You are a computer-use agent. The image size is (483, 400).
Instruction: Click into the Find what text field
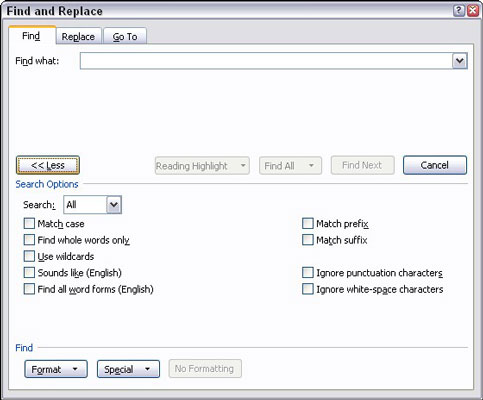(266, 61)
